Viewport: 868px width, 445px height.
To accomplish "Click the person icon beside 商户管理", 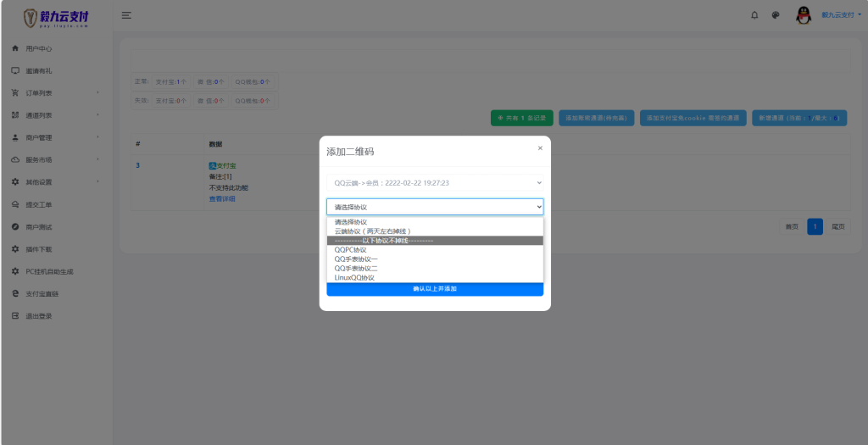I will [x=15, y=137].
